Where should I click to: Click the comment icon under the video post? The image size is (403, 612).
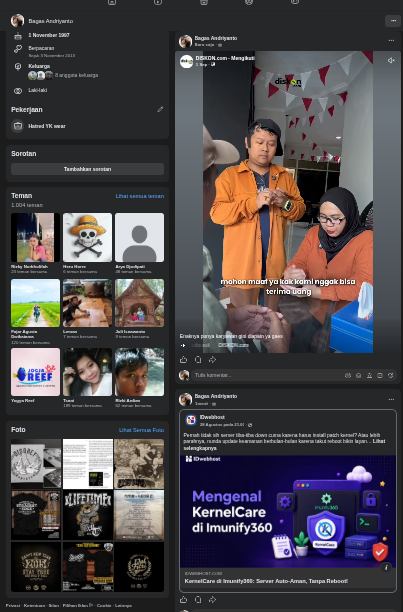point(198,359)
